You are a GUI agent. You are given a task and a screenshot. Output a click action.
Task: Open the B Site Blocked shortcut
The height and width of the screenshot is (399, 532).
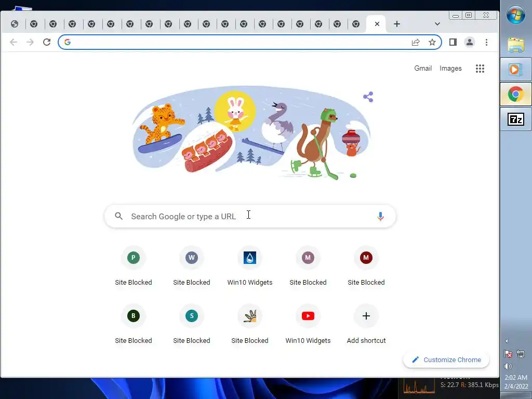pos(134,325)
